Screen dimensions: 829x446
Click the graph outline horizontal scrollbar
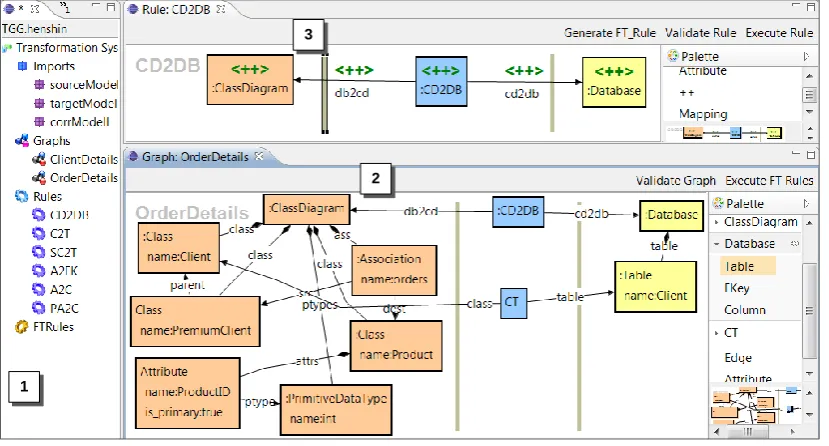pos(749,431)
